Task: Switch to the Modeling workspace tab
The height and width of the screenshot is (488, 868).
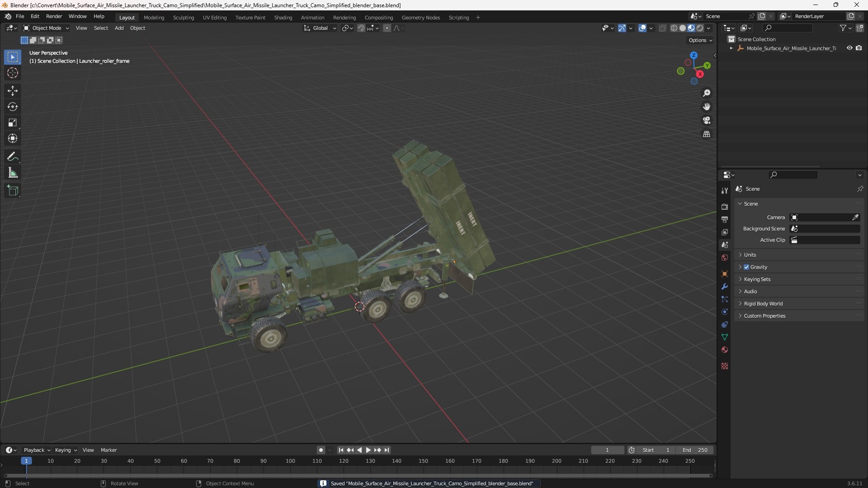Action: pyautogui.click(x=154, y=18)
